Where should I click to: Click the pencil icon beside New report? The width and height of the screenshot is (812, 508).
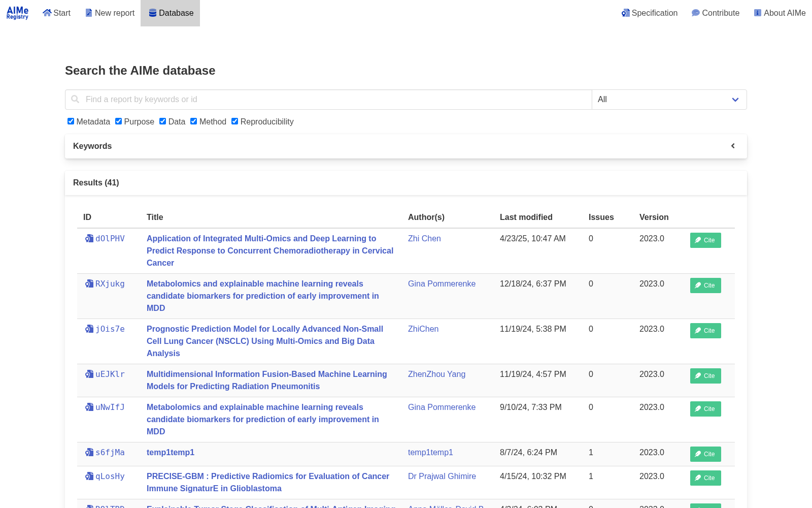[x=89, y=13]
